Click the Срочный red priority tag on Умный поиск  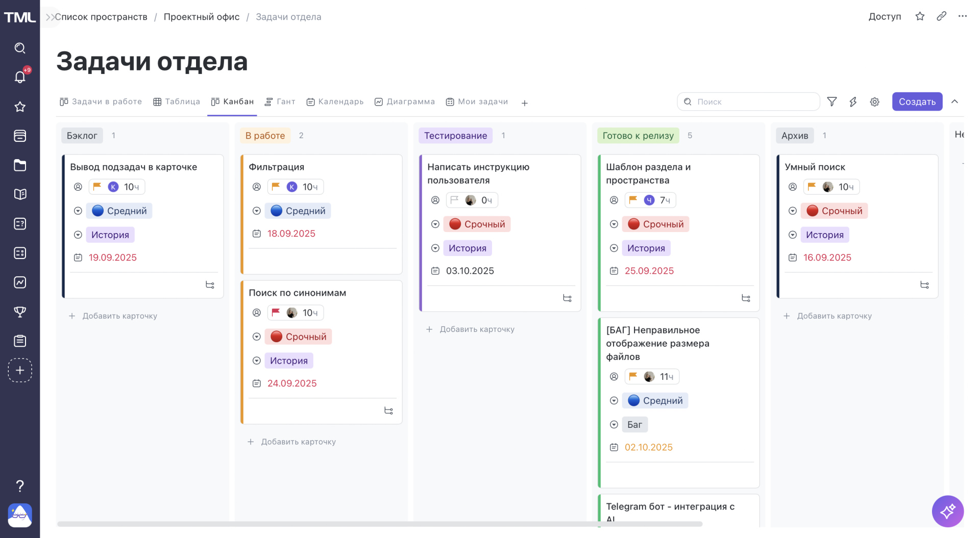pos(834,211)
